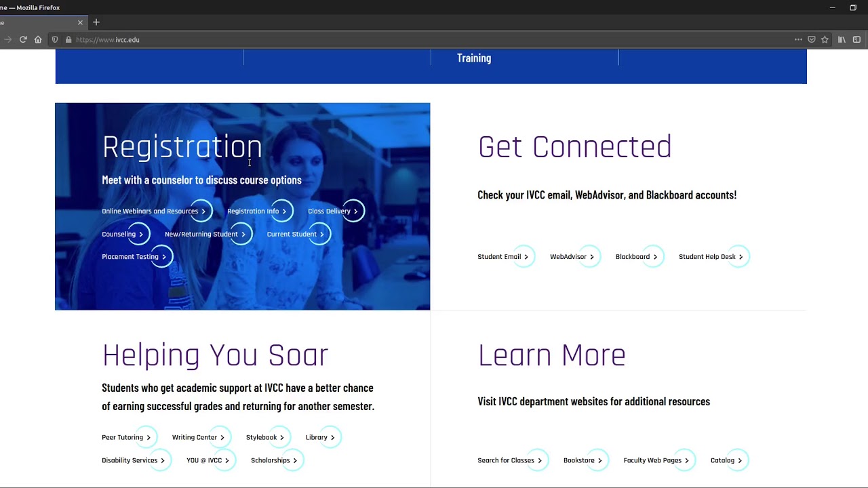Screen dimensions: 868x488
Task: Open tracking protection shield icon
Action: 55,39
